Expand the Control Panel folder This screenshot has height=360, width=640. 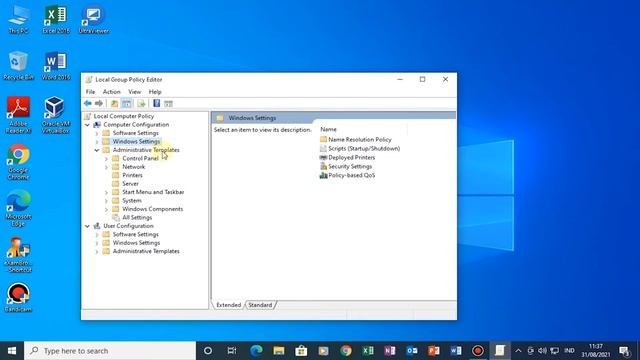click(107, 158)
